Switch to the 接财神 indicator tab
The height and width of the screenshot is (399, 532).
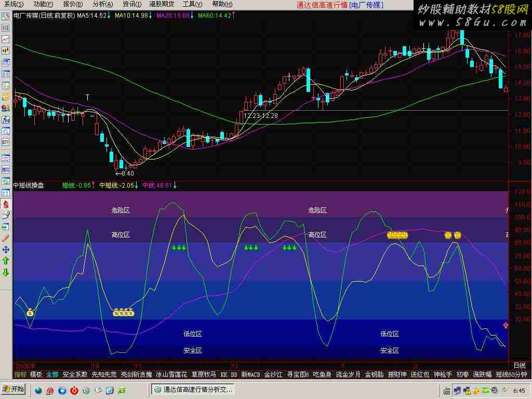[x=397, y=375]
